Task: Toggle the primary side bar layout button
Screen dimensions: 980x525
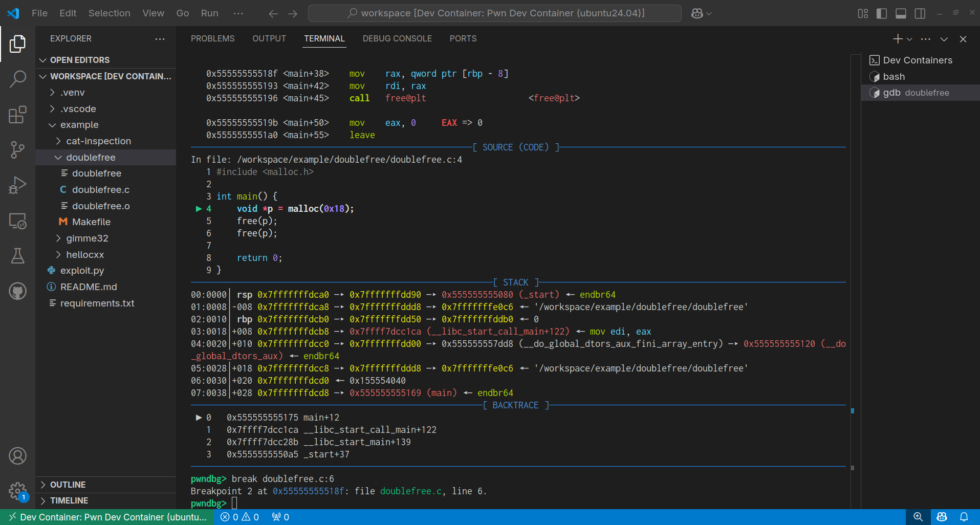Action: [881, 13]
